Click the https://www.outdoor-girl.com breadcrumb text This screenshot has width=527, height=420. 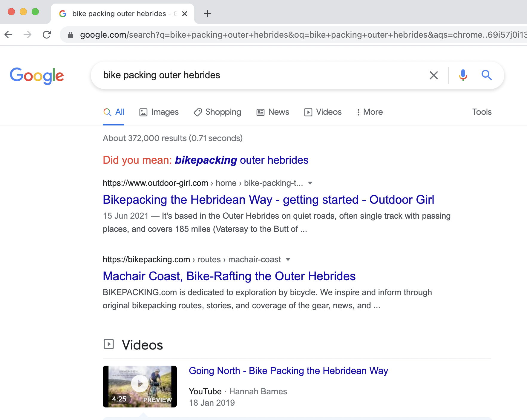coord(155,183)
